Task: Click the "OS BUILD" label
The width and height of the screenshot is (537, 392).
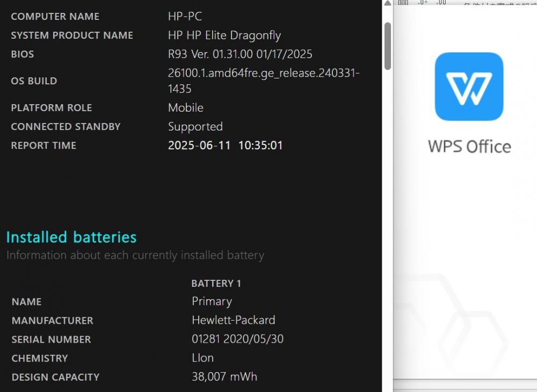Action: pos(34,81)
